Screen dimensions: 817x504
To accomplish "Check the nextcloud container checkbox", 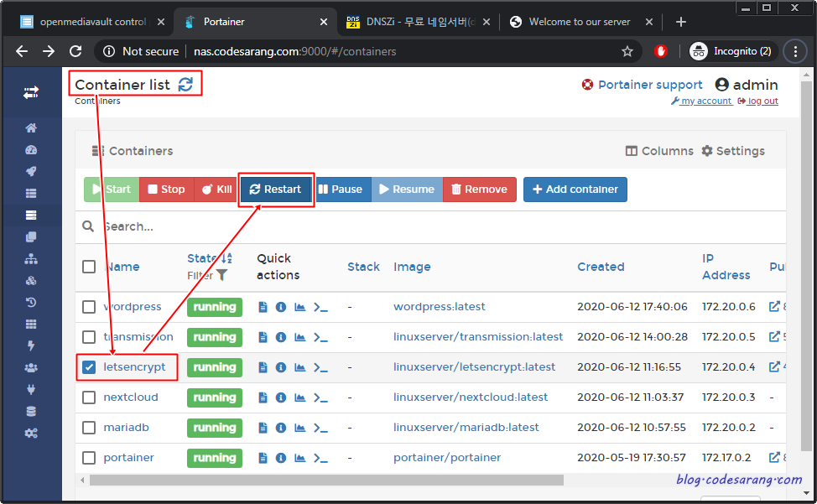I will [x=89, y=397].
